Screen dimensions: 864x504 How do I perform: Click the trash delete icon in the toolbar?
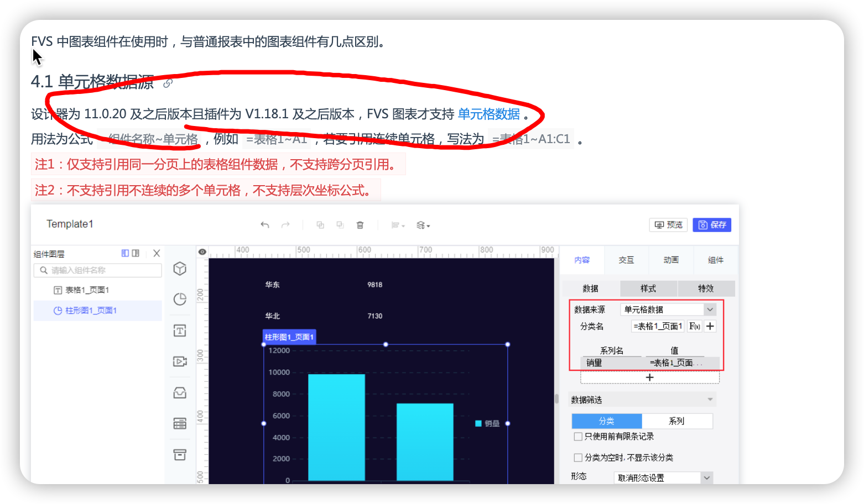[x=360, y=225]
